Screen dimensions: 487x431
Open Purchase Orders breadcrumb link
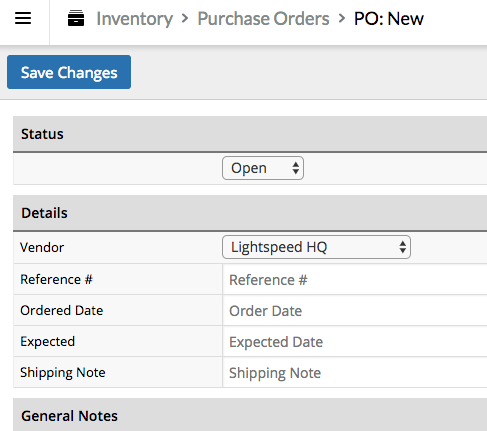click(263, 19)
